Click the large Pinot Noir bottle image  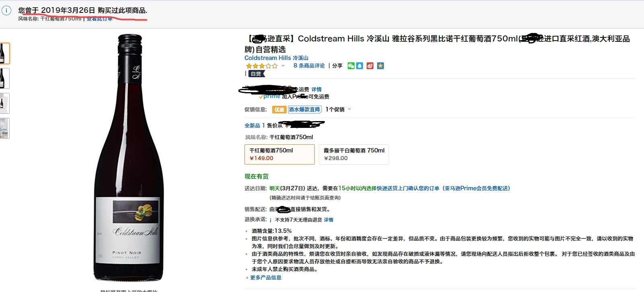[x=129, y=158]
